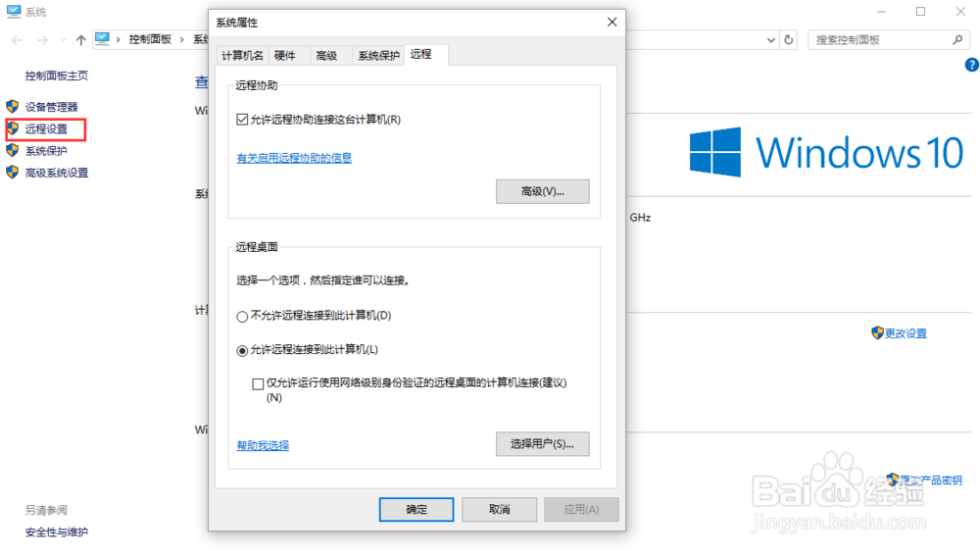The height and width of the screenshot is (556, 980).
Task: Go to 控制面板主页
Action: (x=57, y=76)
